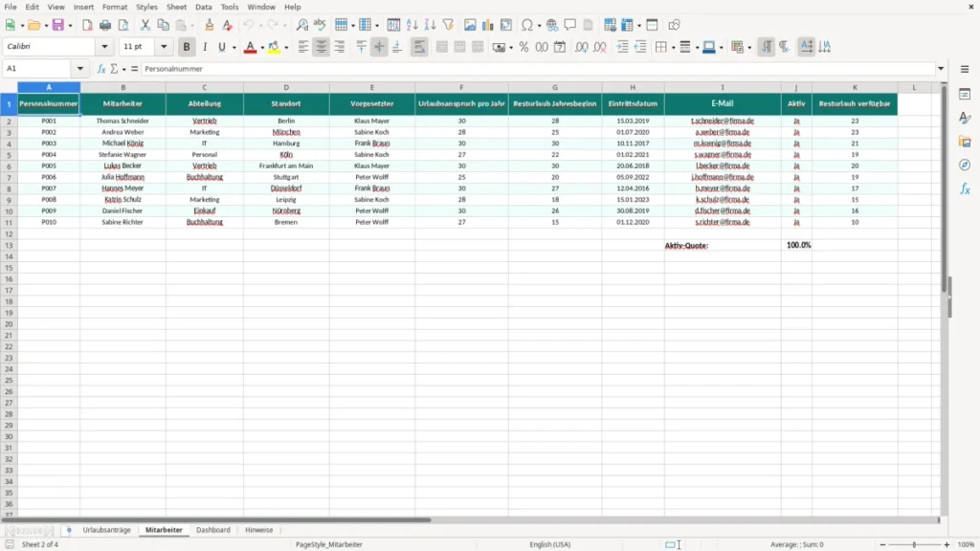Format as percent icon

(x=523, y=47)
